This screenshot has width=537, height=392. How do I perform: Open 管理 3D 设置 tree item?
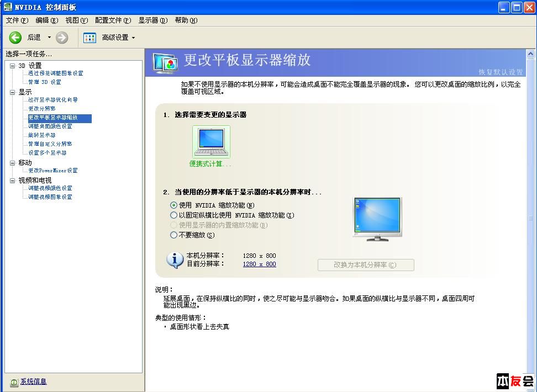pyautogui.click(x=45, y=82)
